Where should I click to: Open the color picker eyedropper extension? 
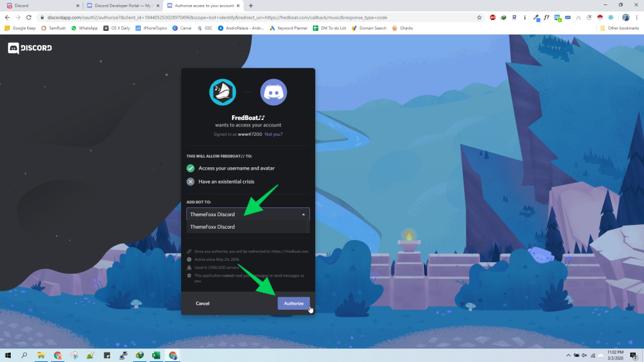pos(536,18)
